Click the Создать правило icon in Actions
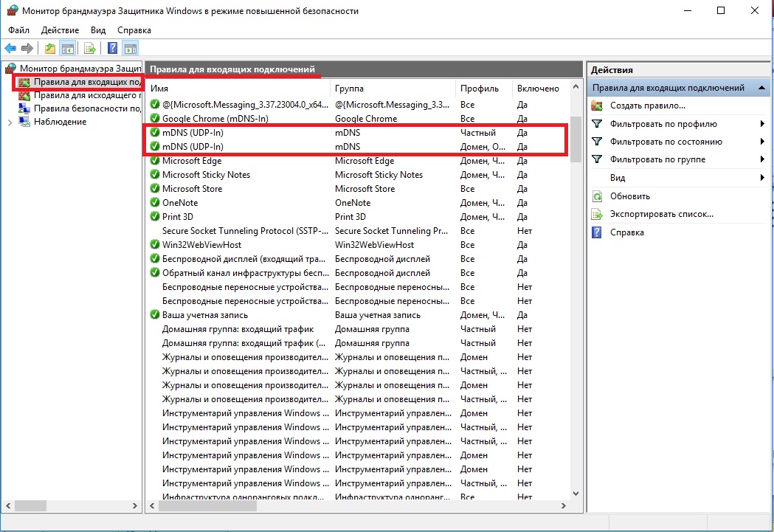Screen dimensions: 774x532 pyautogui.click(x=597, y=106)
